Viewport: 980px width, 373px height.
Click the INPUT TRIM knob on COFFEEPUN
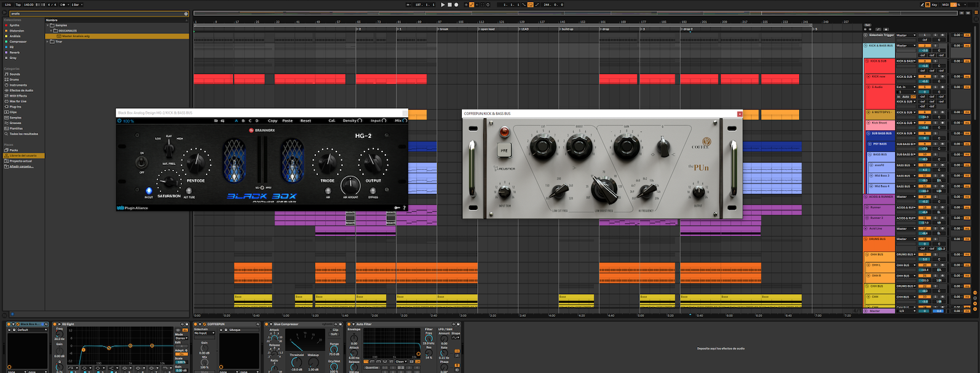(x=504, y=192)
